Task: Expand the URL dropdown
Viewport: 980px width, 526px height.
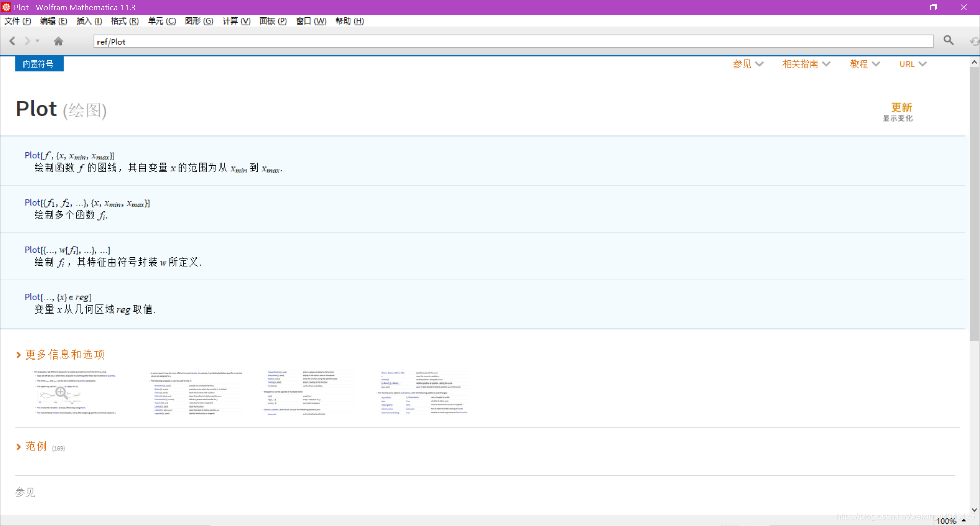Action: tap(913, 64)
